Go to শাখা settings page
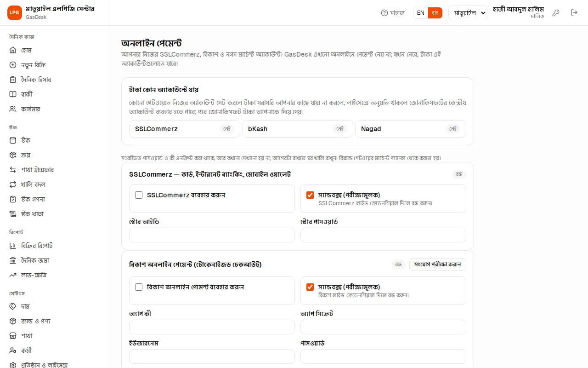 [55, 336]
